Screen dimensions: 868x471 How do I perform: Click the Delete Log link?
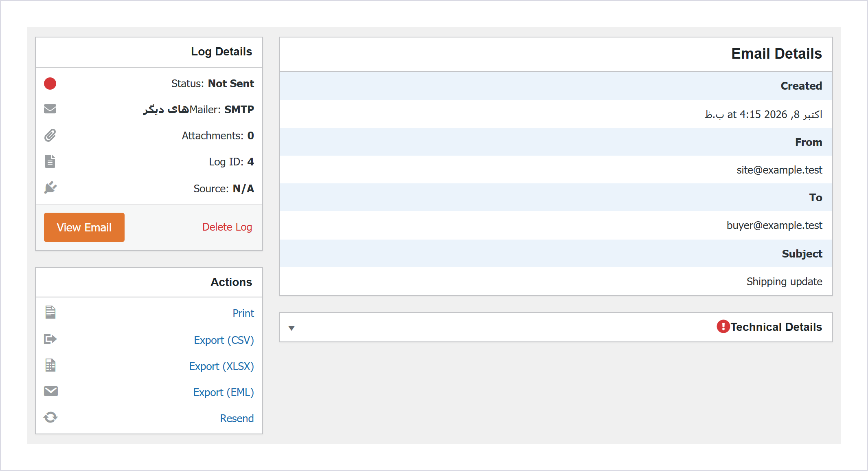pos(227,227)
